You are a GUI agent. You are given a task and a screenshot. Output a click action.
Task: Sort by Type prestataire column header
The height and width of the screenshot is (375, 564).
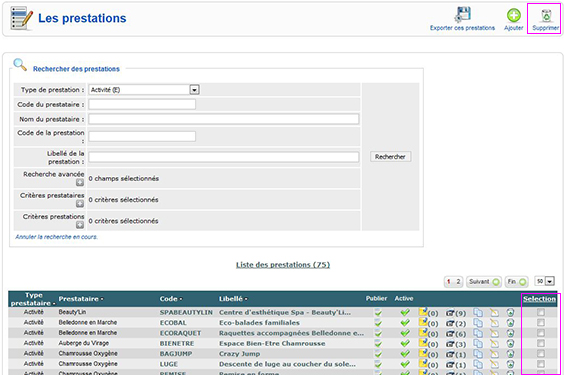33,299
